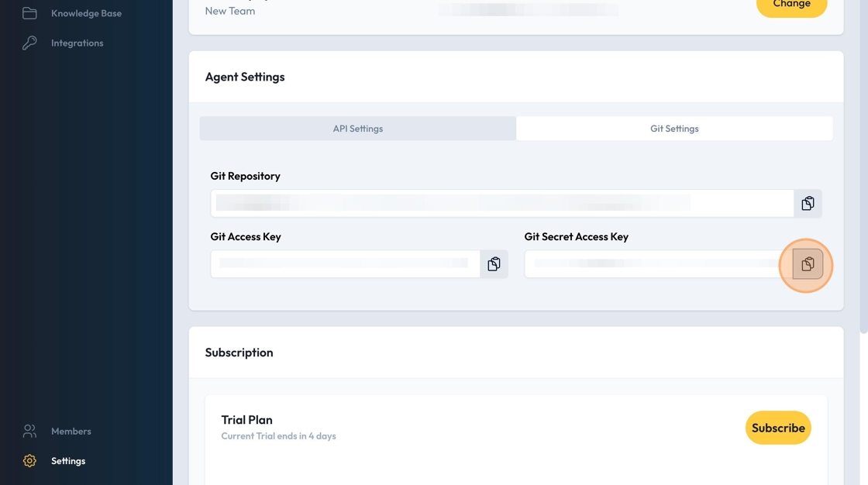The height and width of the screenshot is (485, 868).
Task: Switch to the API Settings tab
Action: coord(357,129)
